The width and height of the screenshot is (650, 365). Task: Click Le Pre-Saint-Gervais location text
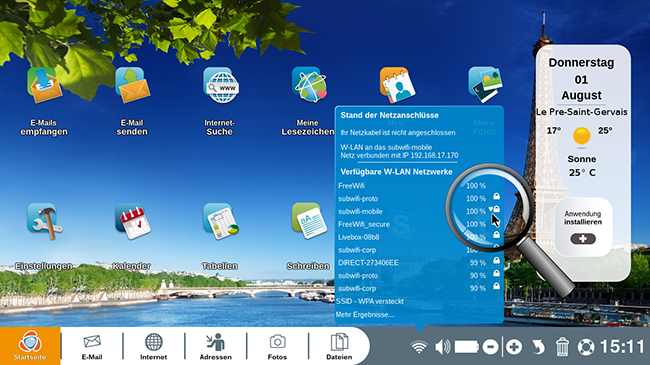pyautogui.click(x=582, y=112)
